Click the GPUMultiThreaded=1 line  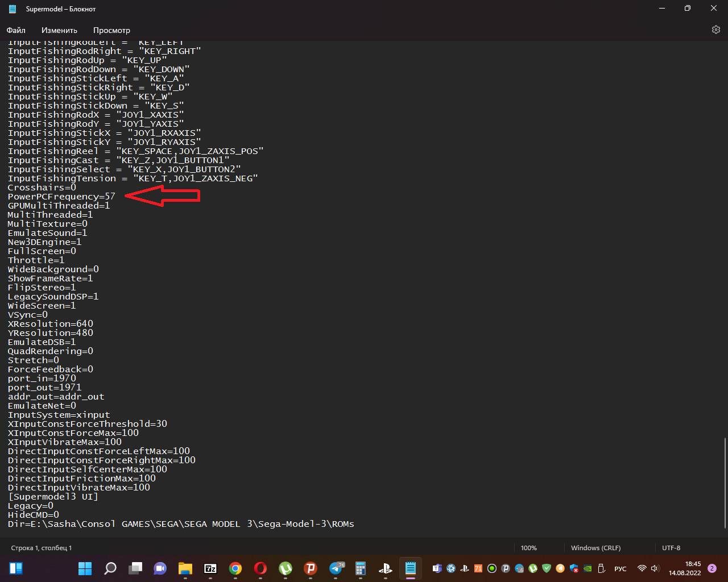tap(59, 206)
